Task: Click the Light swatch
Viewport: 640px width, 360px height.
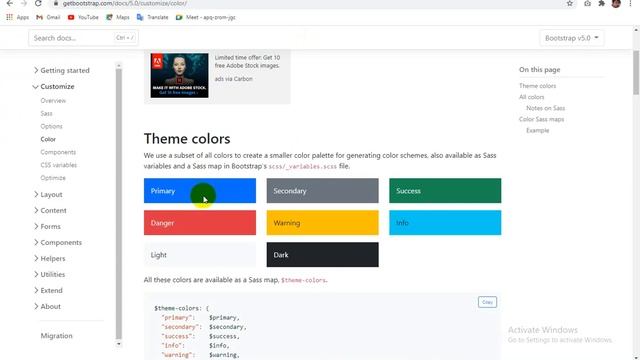Action: [200, 255]
